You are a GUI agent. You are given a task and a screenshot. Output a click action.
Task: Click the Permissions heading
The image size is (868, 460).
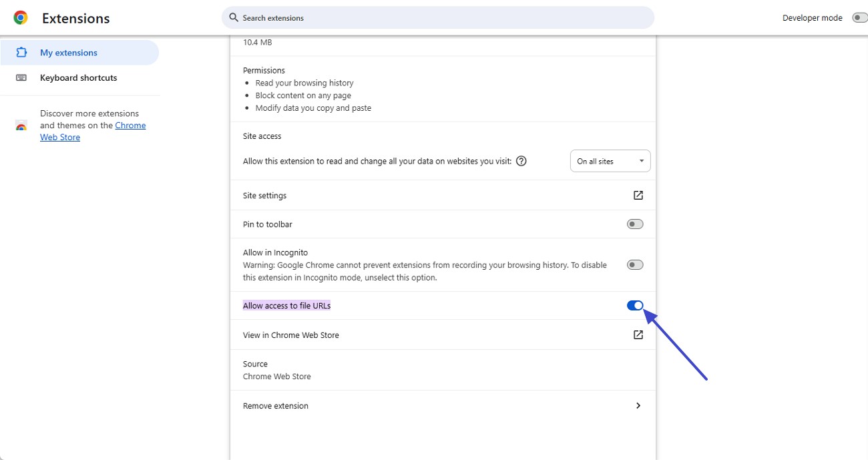point(264,70)
